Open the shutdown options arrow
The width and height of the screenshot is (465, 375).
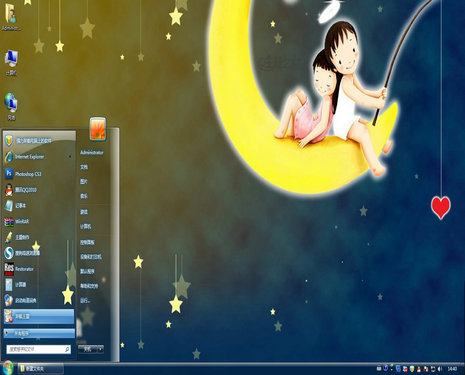click(100, 349)
